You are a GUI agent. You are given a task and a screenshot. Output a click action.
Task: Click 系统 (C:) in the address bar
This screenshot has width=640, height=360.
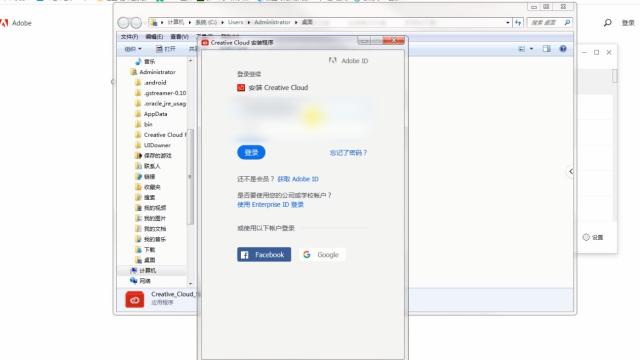pos(206,22)
